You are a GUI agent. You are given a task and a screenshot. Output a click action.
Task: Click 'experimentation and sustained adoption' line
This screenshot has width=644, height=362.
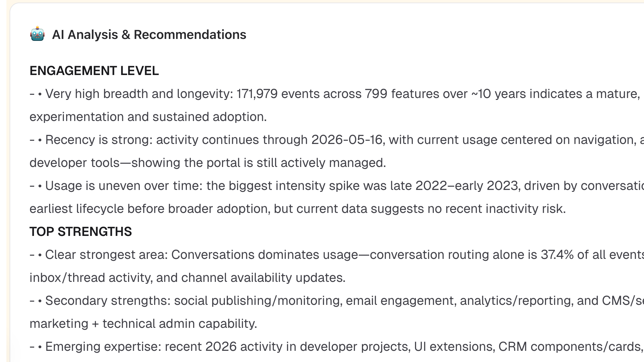tap(148, 117)
